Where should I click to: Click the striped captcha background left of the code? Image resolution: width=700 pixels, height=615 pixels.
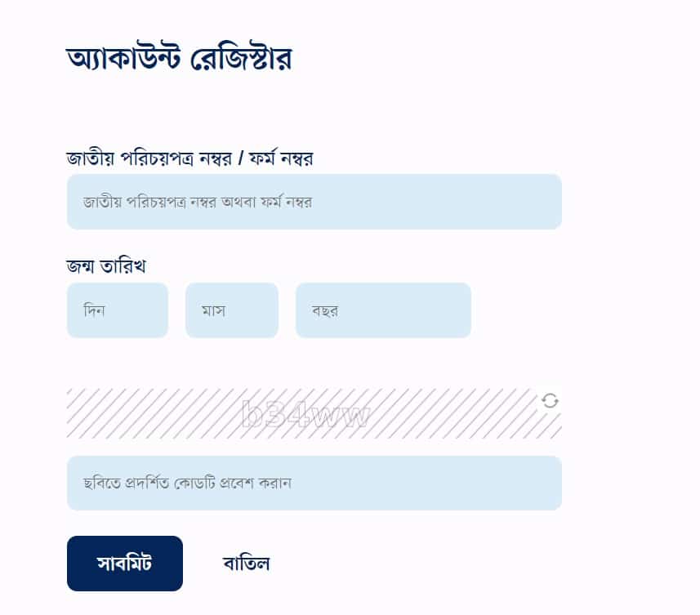tap(152, 414)
